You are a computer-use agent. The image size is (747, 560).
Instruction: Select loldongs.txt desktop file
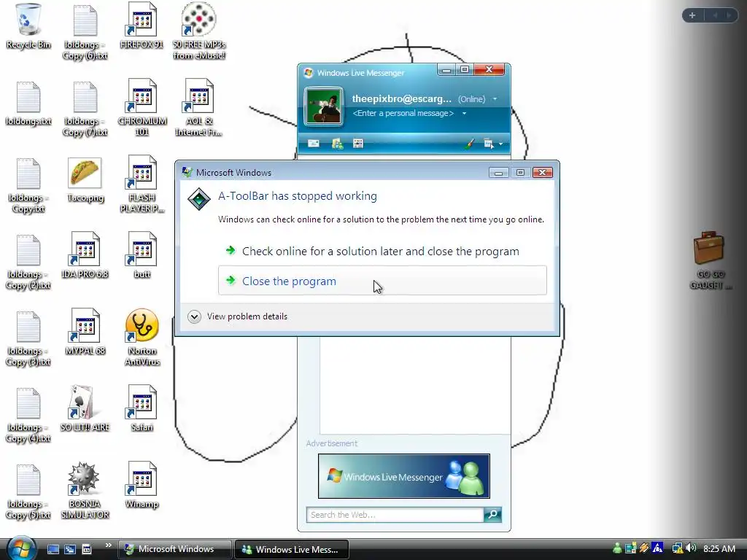tap(28, 97)
